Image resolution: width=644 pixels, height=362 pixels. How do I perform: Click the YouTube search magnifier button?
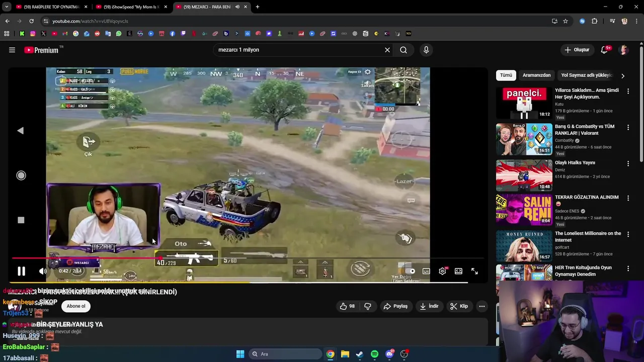pos(404,50)
